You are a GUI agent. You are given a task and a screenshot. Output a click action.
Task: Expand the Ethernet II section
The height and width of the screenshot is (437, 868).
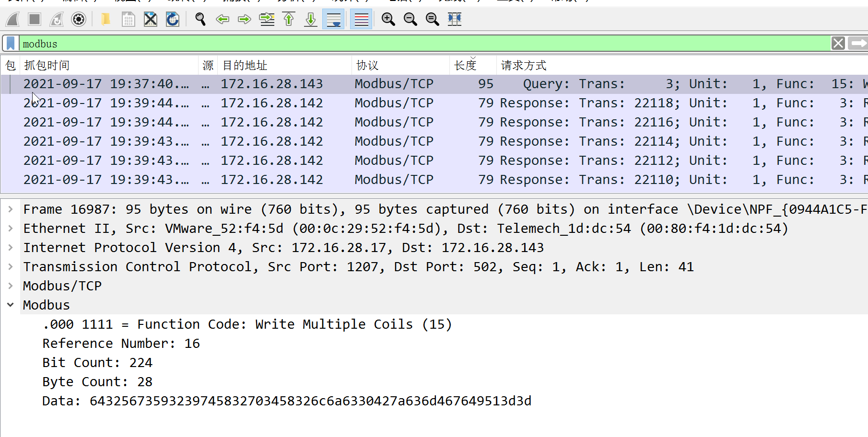point(10,229)
